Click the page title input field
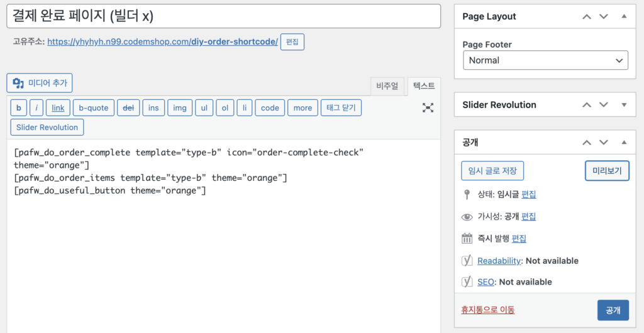 (223, 16)
